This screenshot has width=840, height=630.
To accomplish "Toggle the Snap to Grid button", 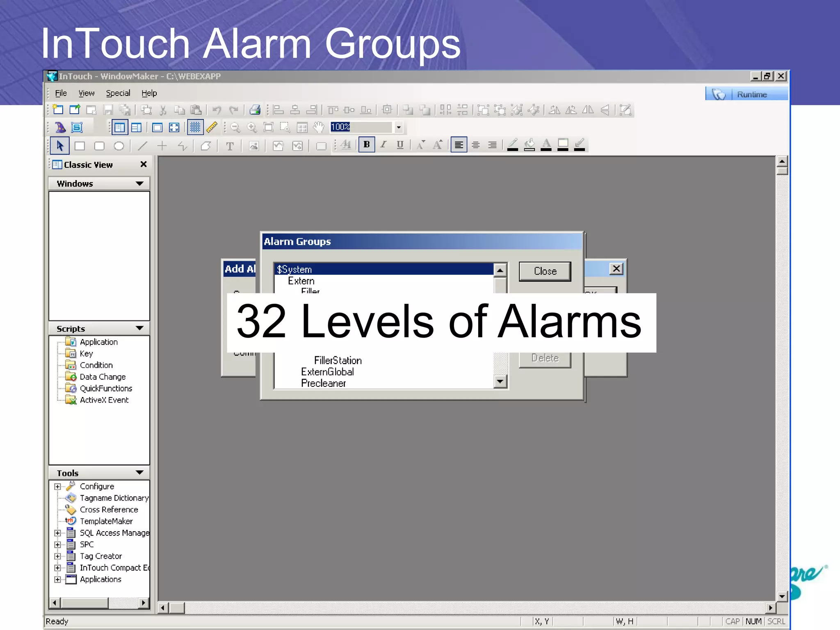I will (x=195, y=128).
